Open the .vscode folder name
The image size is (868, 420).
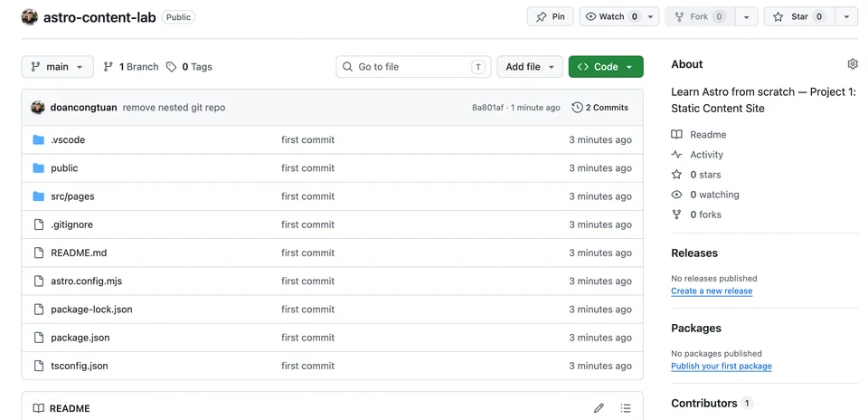[68, 139]
